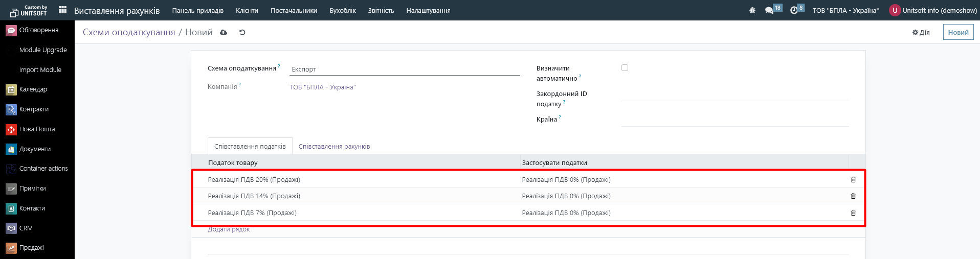This screenshot has height=259, width=980.
Task: Click the Новий button
Action: point(958,32)
